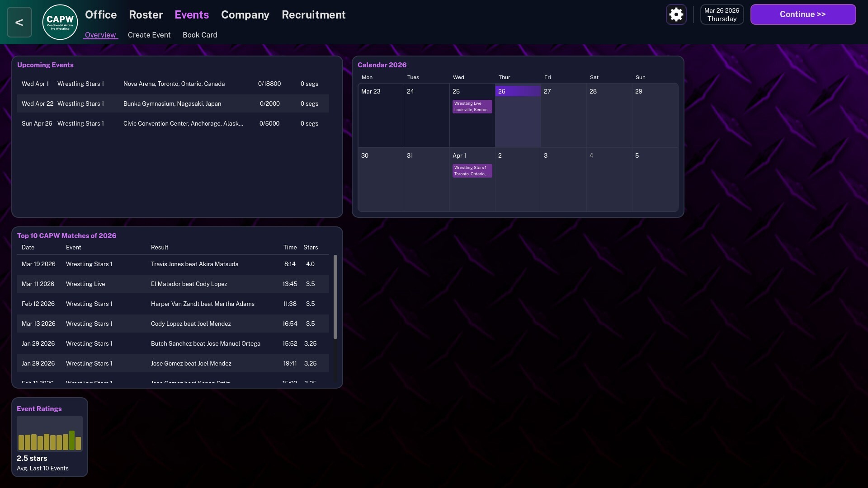868x488 pixels.
Task: Click the back arrow button
Action: click(x=19, y=22)
